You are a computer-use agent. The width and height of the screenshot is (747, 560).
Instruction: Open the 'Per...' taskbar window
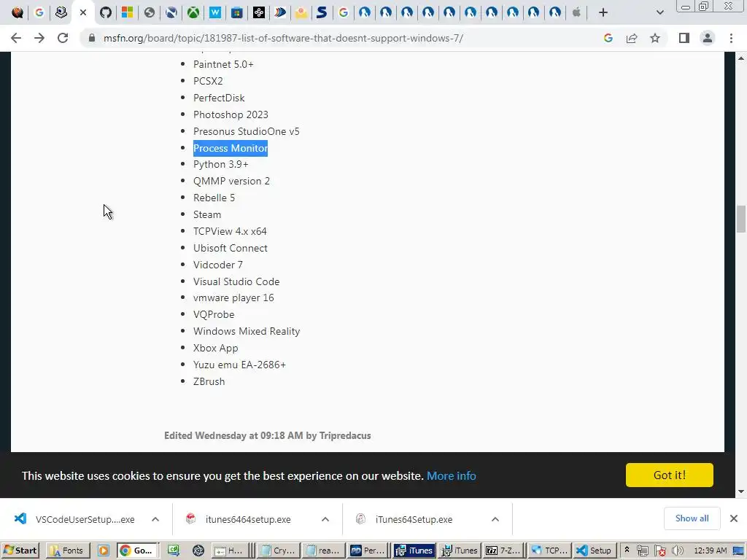pyautogui.click(x=368, y=551)
